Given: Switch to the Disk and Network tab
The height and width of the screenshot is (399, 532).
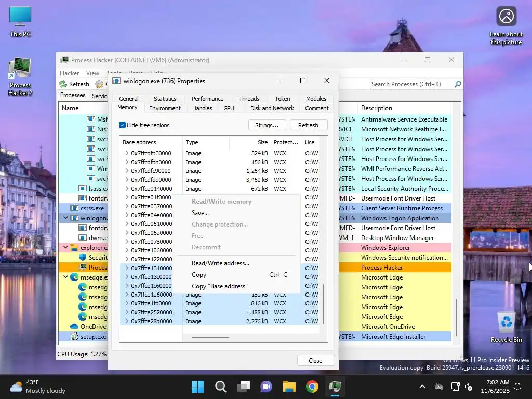Looking at the screenshot, I should coord(272,108).
